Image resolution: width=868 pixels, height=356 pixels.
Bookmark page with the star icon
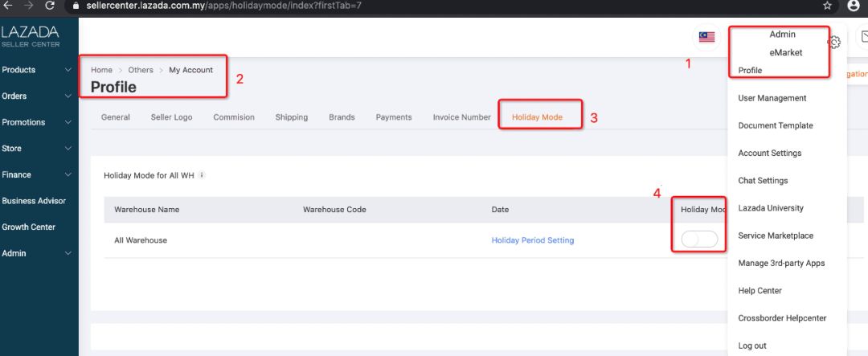827,6
